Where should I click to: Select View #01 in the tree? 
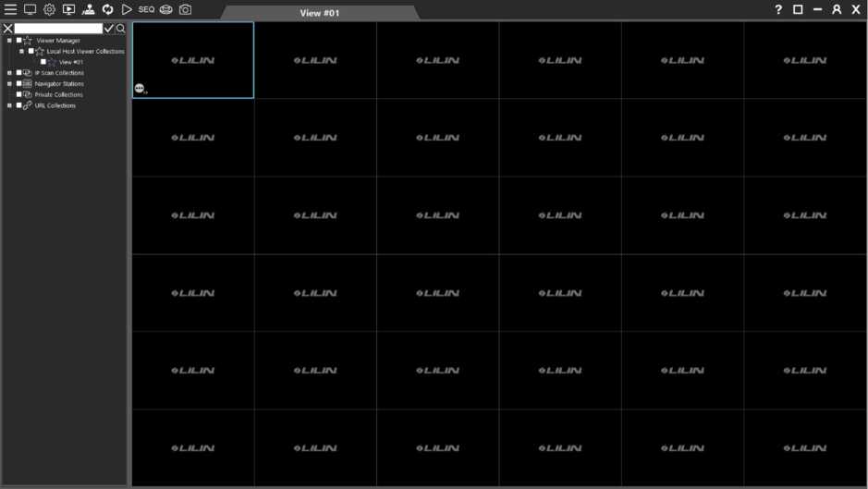point(71,62)
